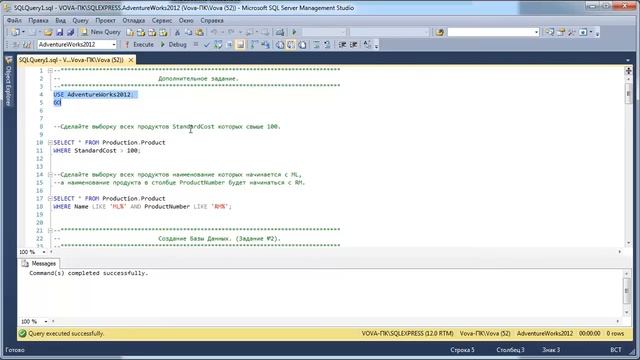Click the Analysis Services DMX Query icon

click(152, 32)
